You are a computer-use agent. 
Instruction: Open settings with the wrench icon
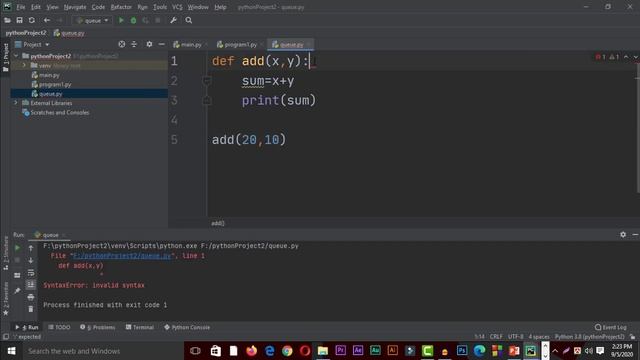(x=173, y=20)
